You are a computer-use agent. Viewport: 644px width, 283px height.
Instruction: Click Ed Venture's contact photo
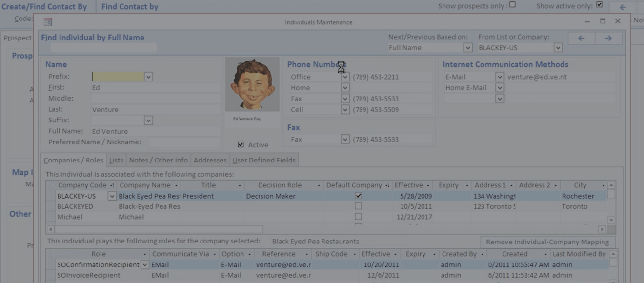pyautogui.click(x=252, y=85)
